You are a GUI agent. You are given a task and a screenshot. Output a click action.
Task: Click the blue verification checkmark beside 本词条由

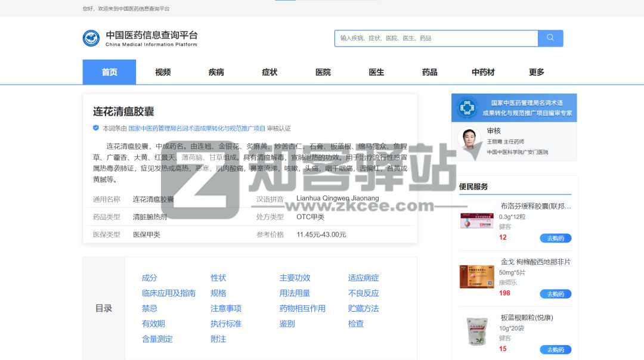(95, 128)
